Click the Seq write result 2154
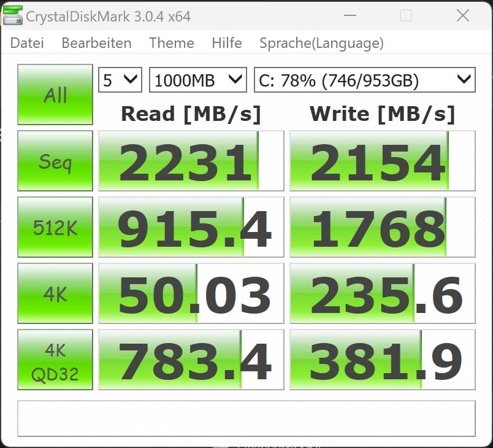The height and width of the screenshot is (448, 493). [383, 161]
